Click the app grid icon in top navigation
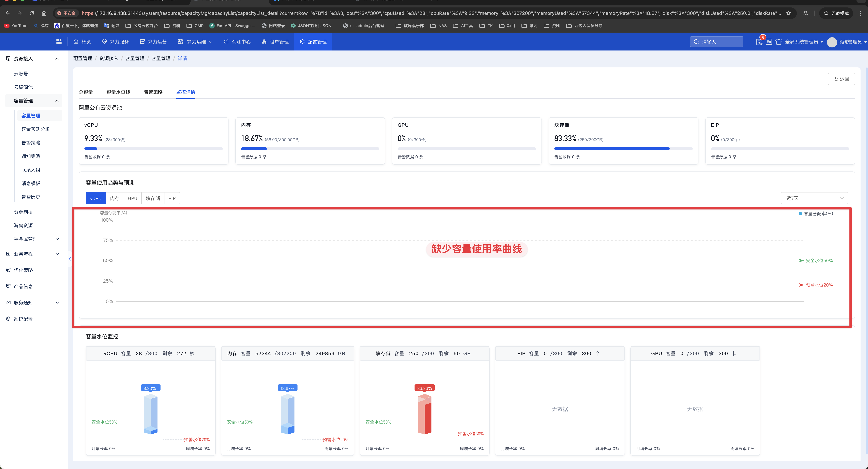868x469 pixels. [x=59, y=41]
